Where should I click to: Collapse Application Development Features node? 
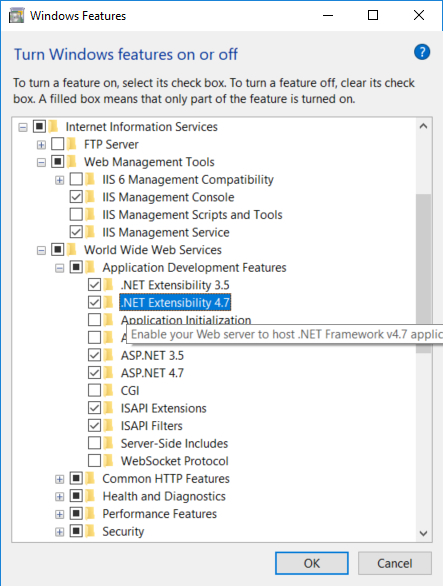[59, 268]
